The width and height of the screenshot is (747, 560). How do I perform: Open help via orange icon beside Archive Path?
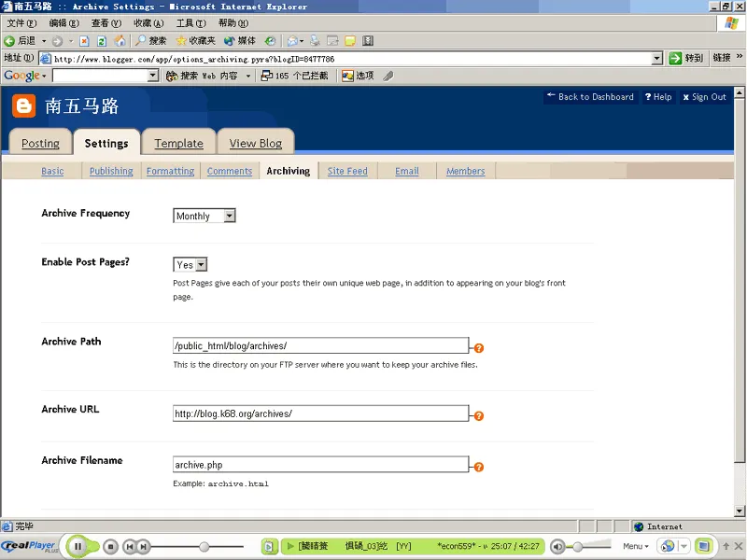[479, 347]
